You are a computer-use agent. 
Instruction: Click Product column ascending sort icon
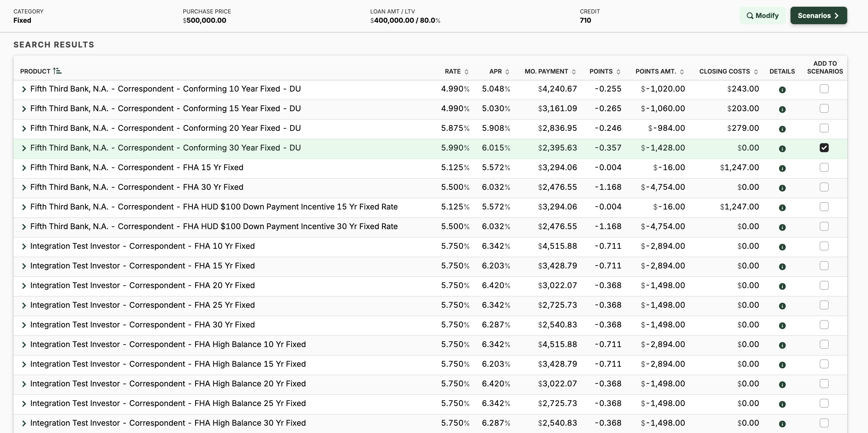coord(57,71)
